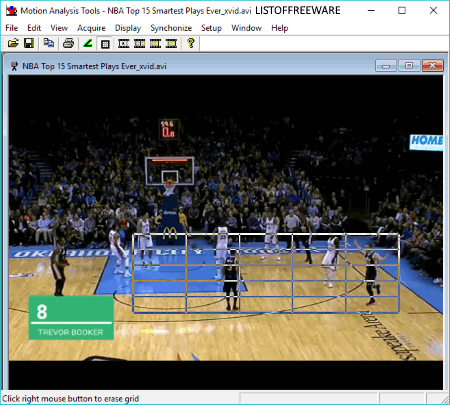Open the Synchonize menu

[x=171, y=28]
